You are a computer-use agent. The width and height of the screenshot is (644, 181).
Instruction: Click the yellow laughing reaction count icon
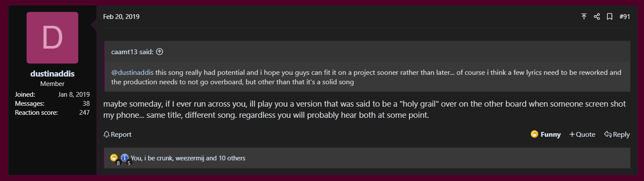pyautogui.click(x=114, y=158)
